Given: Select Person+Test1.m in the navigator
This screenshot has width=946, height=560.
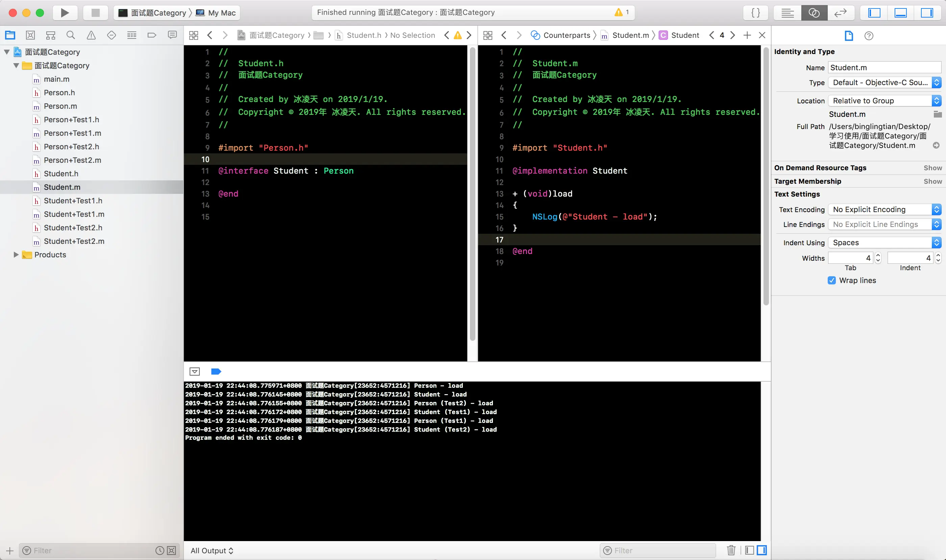Looking at the screenshot, I should [x=72, y=133].
